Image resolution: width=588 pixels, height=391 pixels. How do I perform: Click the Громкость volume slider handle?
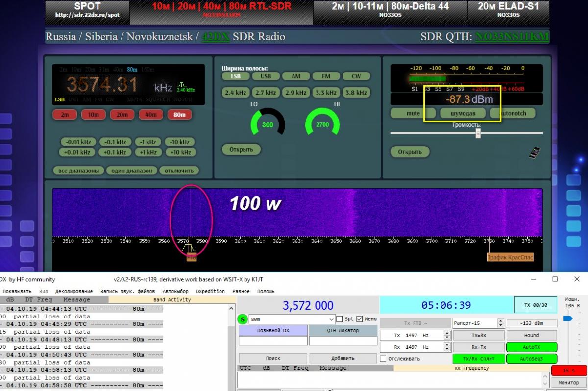(478, 133)
